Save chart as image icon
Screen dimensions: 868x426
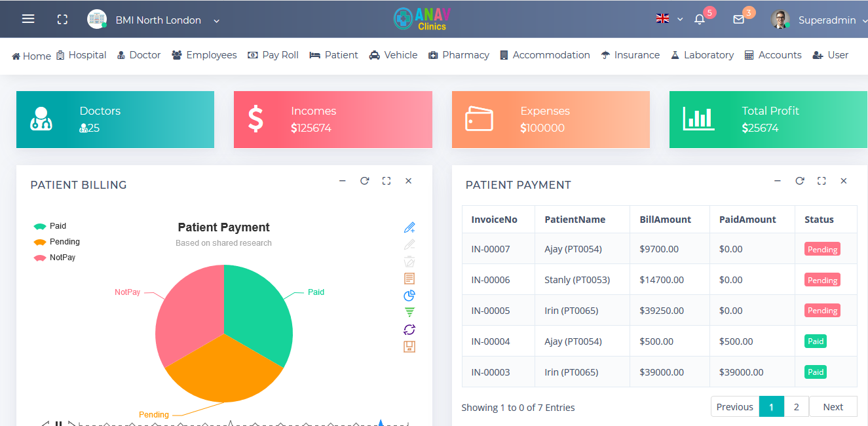(x=409, y=347)
